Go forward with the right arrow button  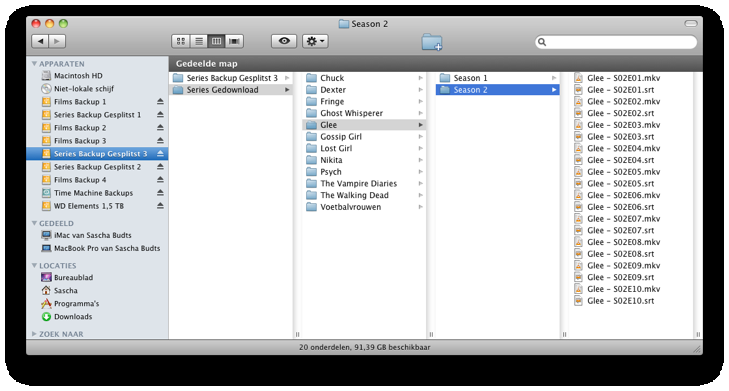tap(57, 41)
